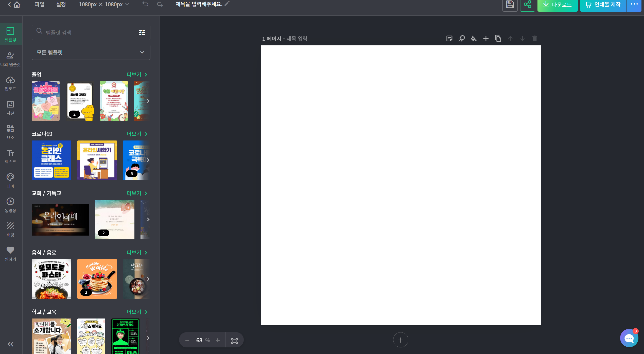The image size is (644, 354).
Task: Open the Elements (요소) sidebar panel
Action: [x=10, y=132]
